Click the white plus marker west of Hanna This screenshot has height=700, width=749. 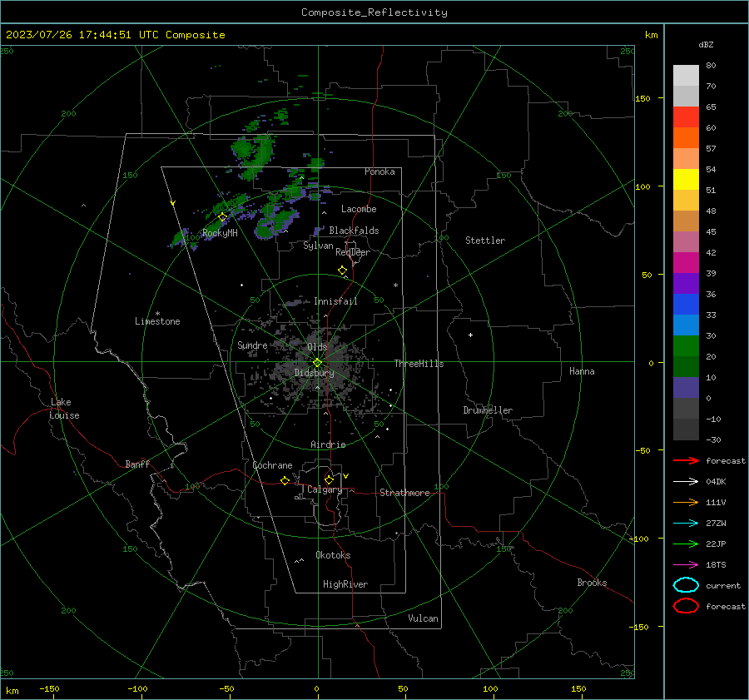(x=470, y=335)
